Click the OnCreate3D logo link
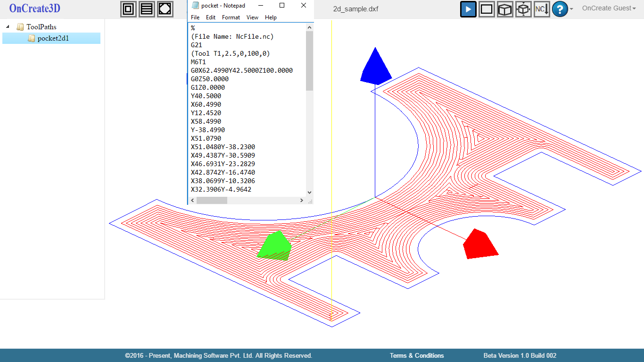Image resolution: width=644 pixels, height=362 pixels. (35, 8)
